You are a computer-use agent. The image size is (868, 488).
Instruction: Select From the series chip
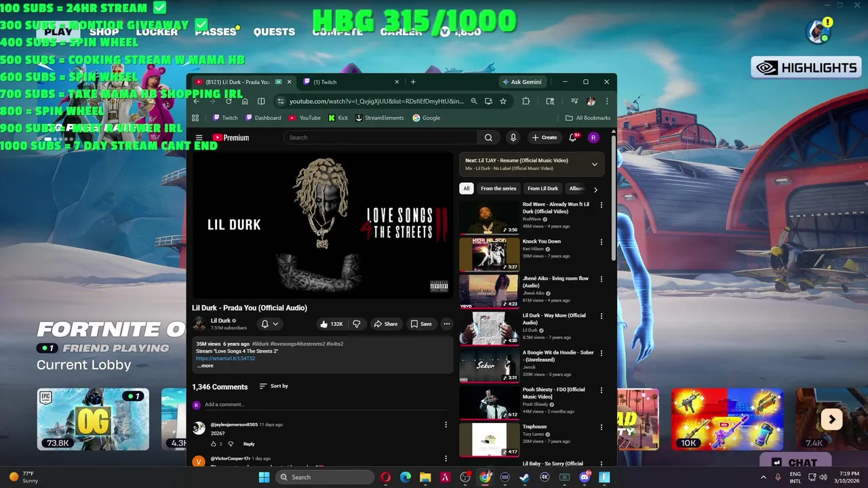point(498,188)
